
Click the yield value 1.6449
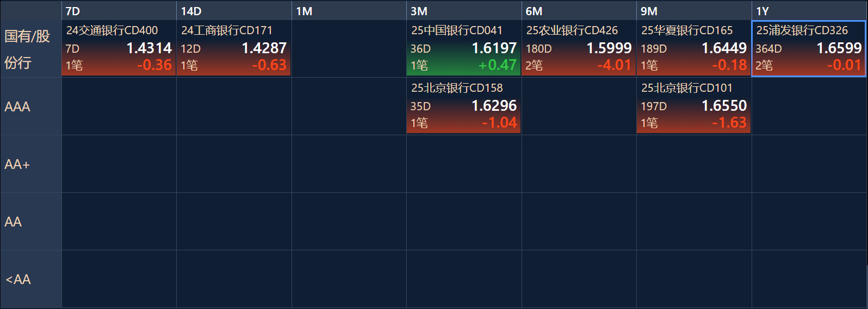pos(724,48)
